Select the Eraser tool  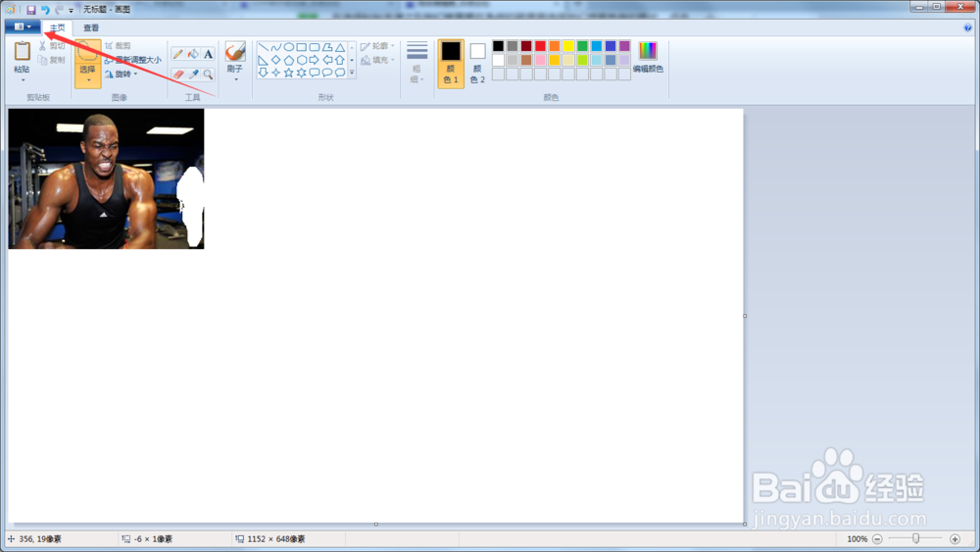pyautogui.click(x=178, y=75)
